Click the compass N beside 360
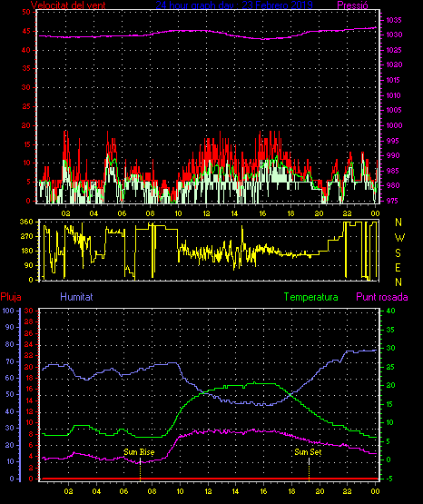423x504 pixels. coord(398,222)
